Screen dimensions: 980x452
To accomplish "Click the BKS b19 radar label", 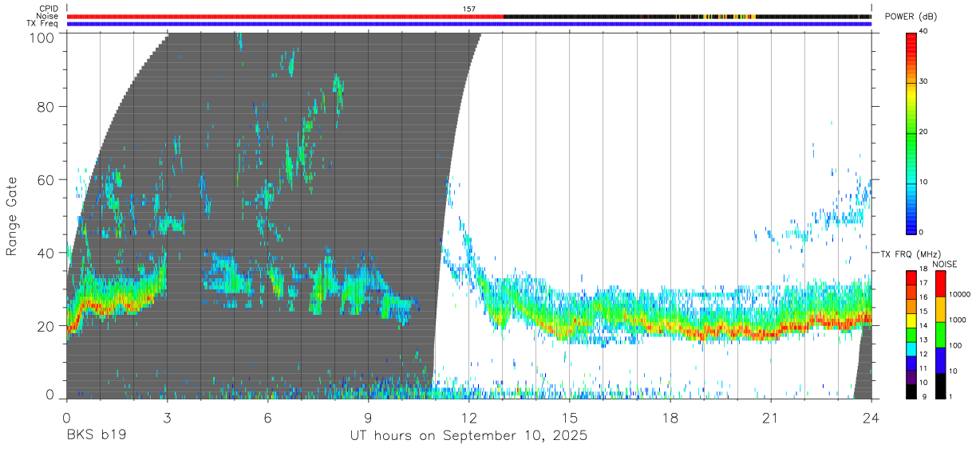I will pos(96,436).
